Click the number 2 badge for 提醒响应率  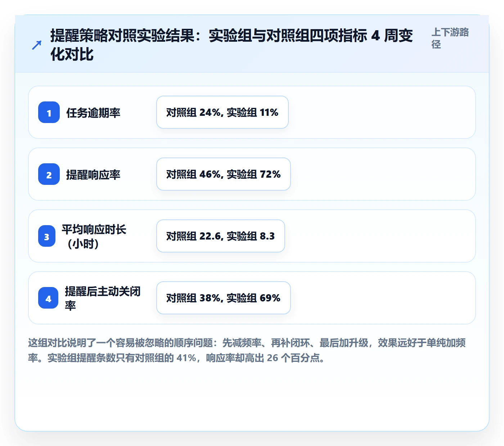[x=49, y=174]
